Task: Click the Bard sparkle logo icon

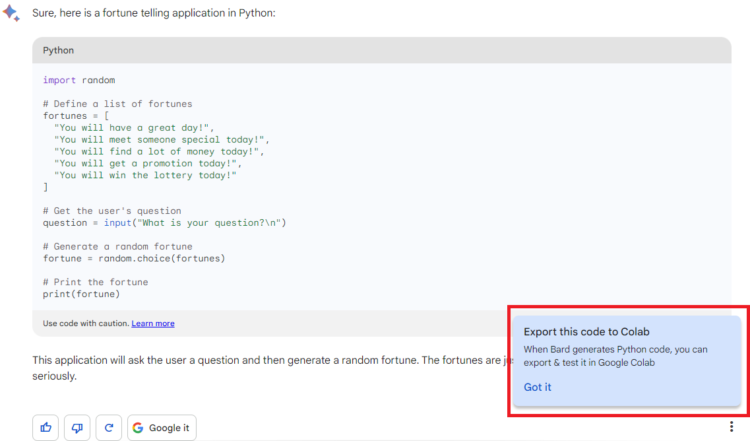Action: click(x=11, y=13)
